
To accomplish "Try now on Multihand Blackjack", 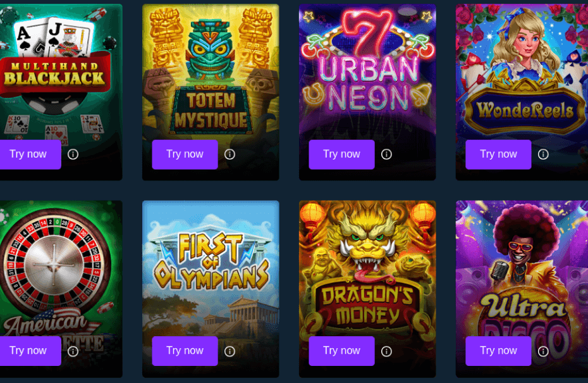I will tap(30, 154).
